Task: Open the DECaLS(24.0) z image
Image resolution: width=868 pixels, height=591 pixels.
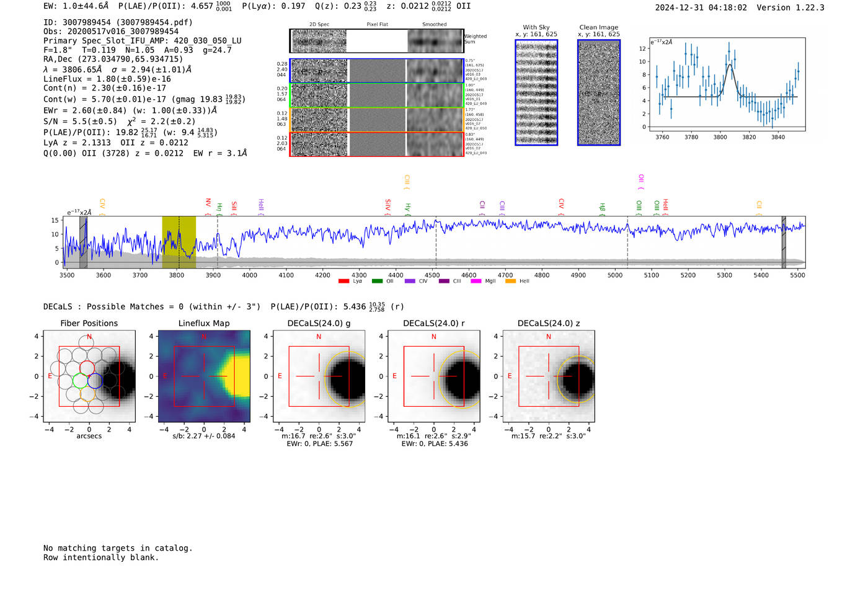Action: click(548, 376)
